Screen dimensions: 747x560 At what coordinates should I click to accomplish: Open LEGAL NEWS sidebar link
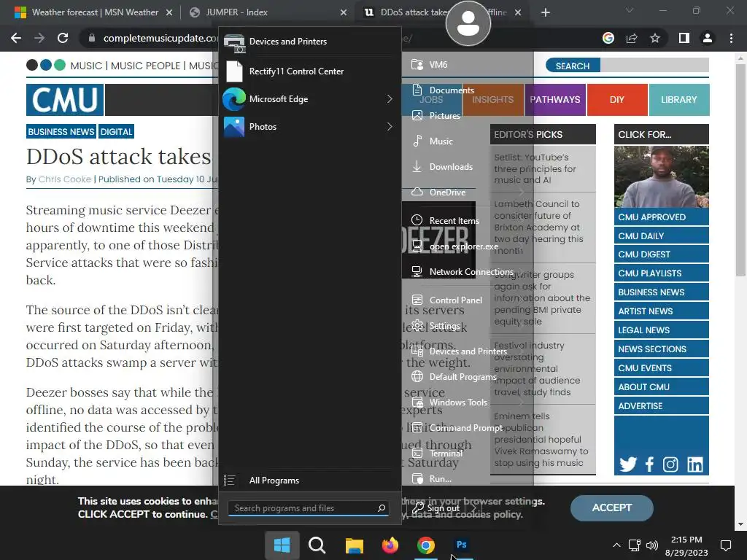661,330
